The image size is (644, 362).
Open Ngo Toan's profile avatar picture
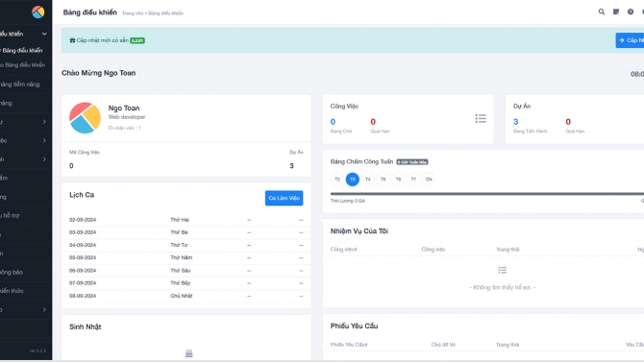pyautogui.click(x=85, y=118)
